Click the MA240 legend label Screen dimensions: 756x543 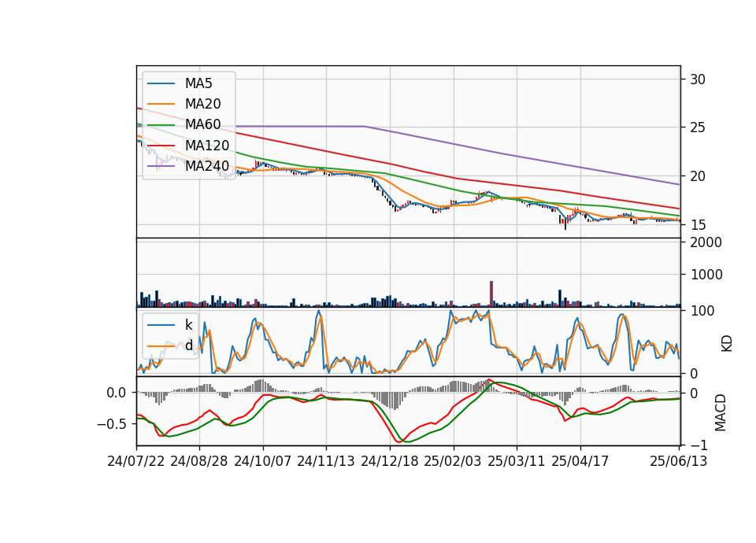click(x=207, y=166)
